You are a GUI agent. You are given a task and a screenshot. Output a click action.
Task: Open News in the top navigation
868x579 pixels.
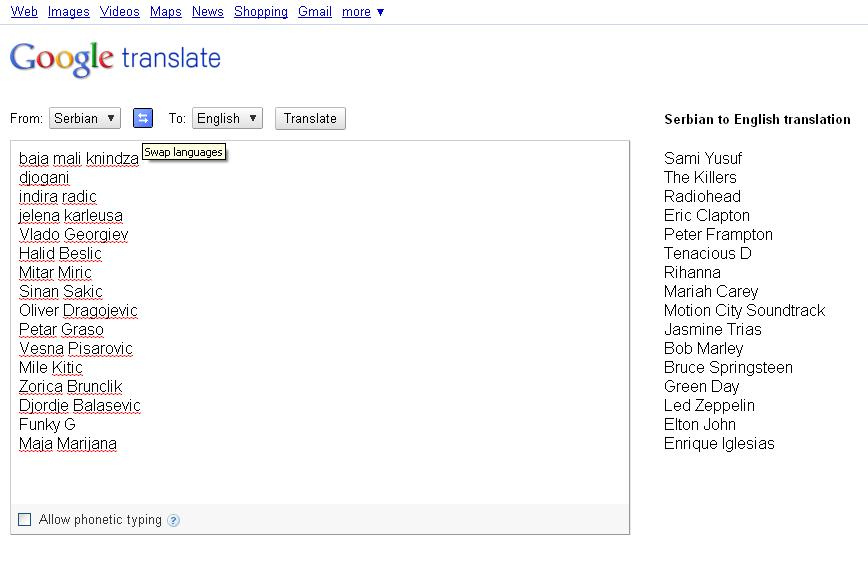coord(208,12)
